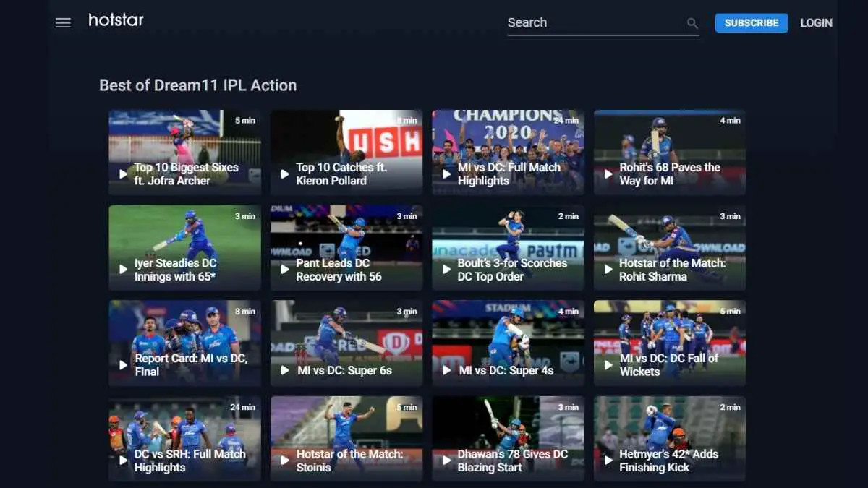Click the 'MI vs DC: Super 6s' title
This screenshot has width=868, height=488.
[345, 370]
